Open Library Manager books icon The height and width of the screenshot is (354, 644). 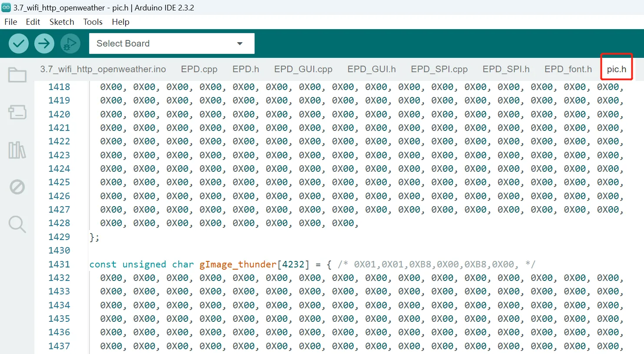[17, 150]
